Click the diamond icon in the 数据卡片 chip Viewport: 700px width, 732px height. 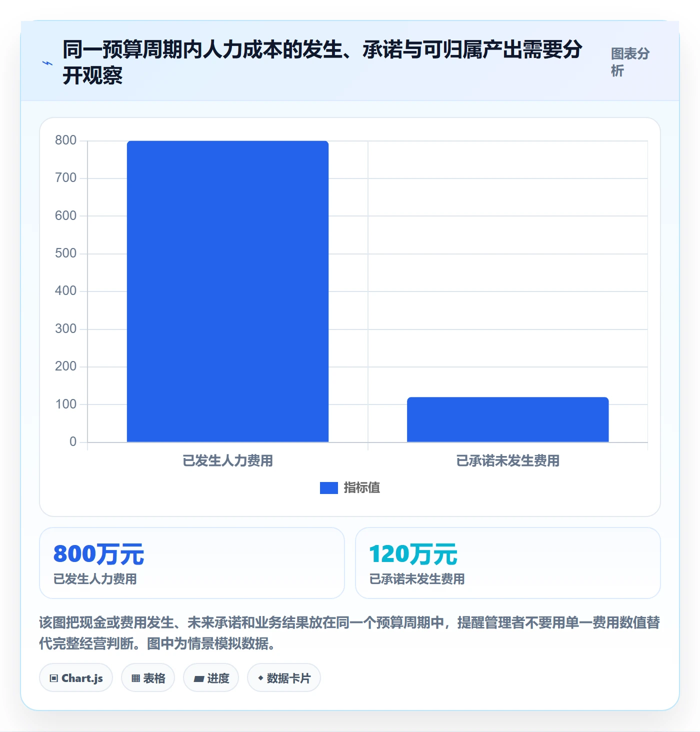[260, 678]
